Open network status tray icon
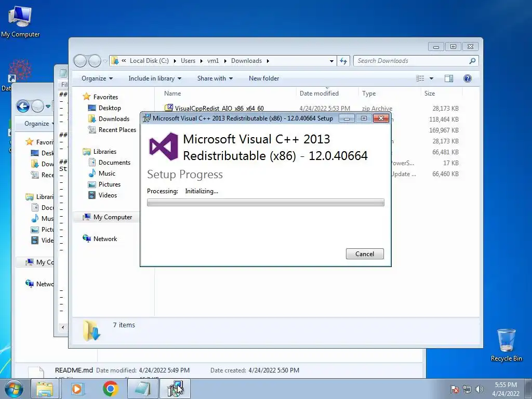The width and height of the screenshot is (532, 399). pyautogui.click(x=467, y=389)
